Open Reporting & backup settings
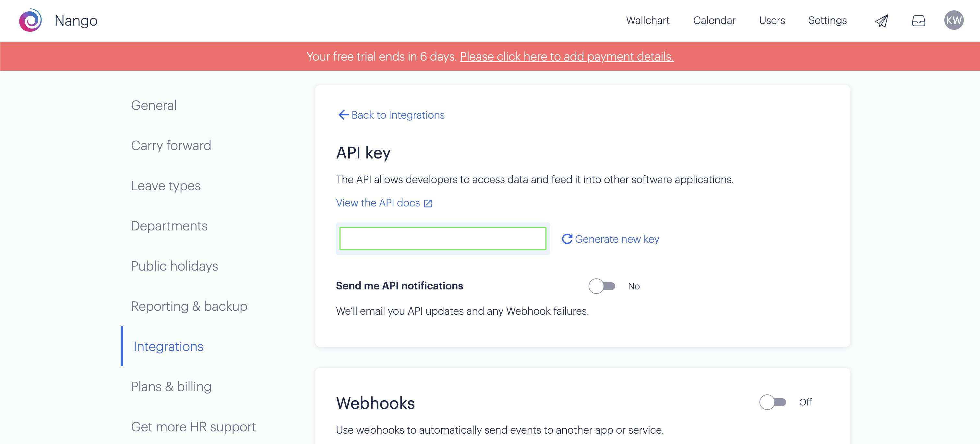This screenshot has width=980, height=444. (x=189, y=306)
